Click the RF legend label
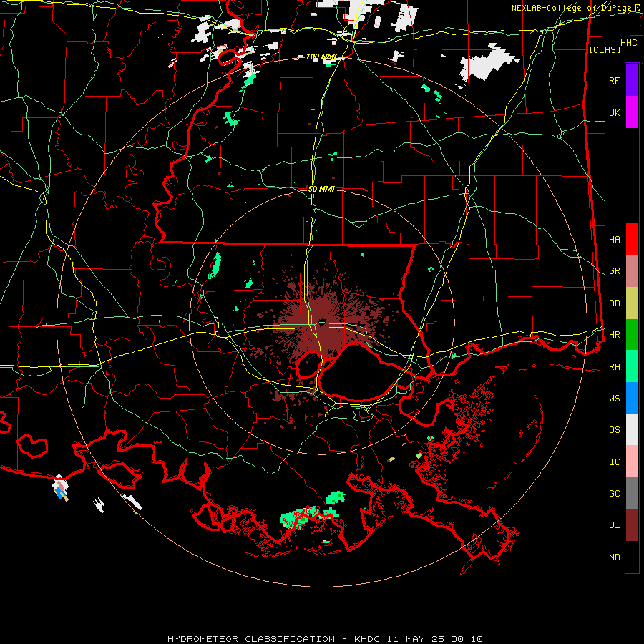 coord(614,80)
